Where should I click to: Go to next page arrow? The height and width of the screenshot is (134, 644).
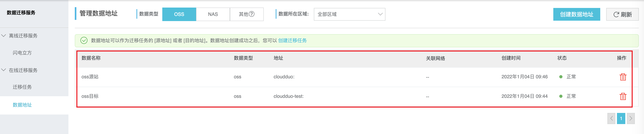(630, 118)
